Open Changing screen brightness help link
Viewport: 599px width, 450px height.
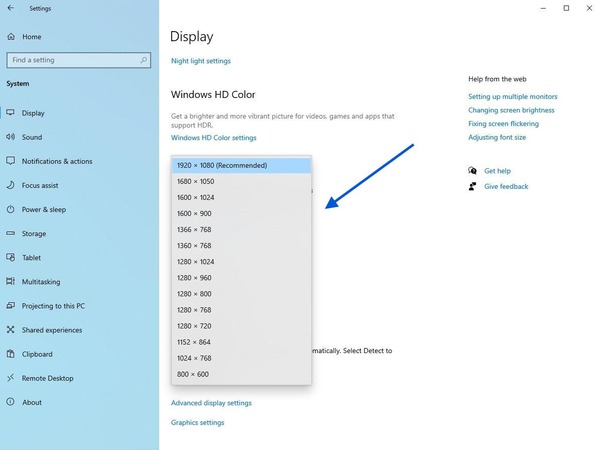511,110
